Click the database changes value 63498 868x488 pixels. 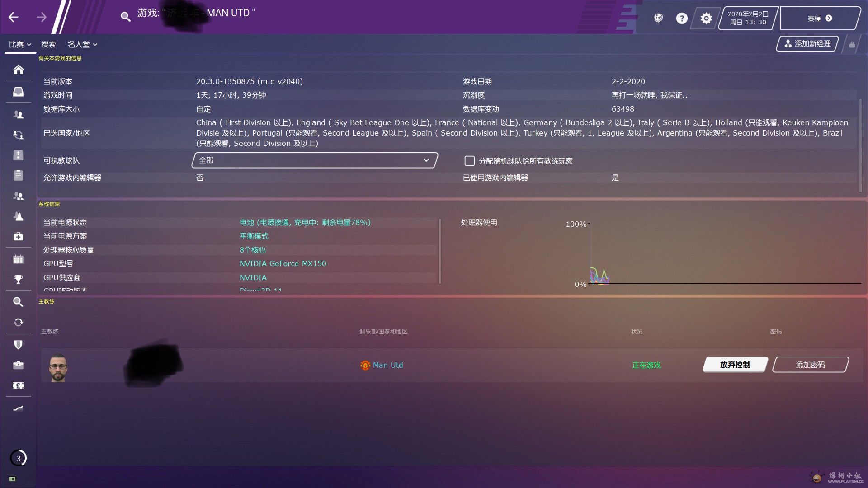click(623, 109)
